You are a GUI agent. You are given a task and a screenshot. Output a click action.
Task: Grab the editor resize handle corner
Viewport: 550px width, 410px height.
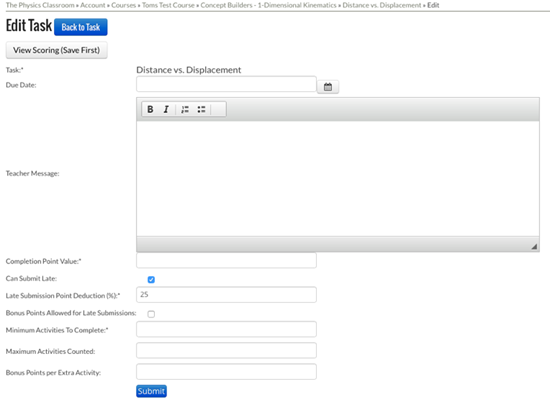pyautogui.click(x=534, y=247)
